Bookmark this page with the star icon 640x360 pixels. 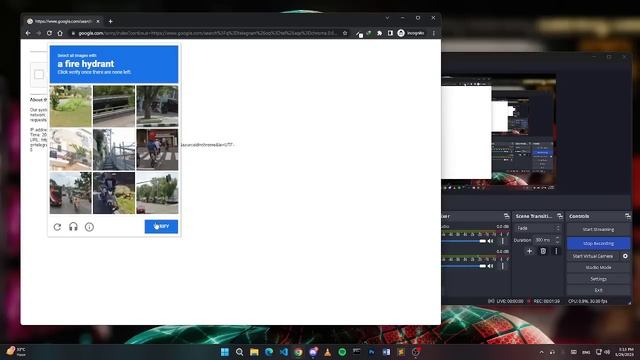[x=345, y=33]
